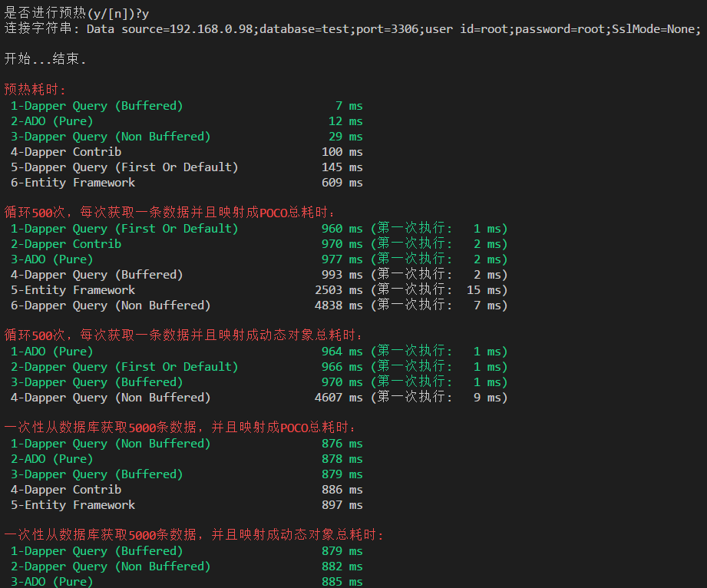The height and width of the screenshot is (588, 707).
Task: Click the '开始...结束.' status line
Action: 45,58
